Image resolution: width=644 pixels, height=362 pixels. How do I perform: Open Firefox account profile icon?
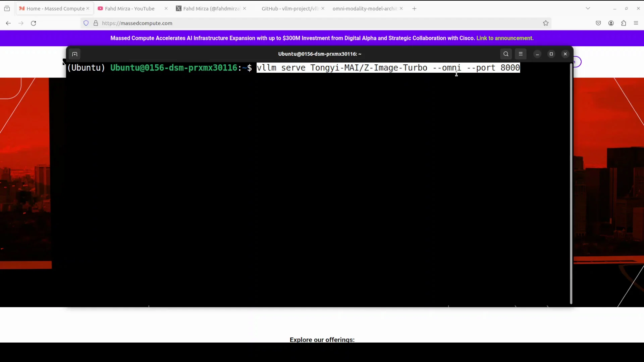pos(611,23)
